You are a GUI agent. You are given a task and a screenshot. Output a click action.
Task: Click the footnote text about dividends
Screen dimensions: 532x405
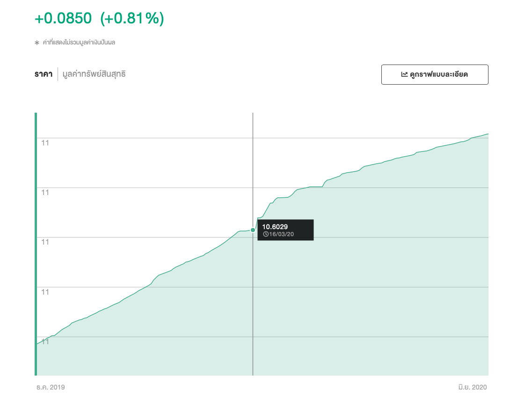click(x=79, y=43)
